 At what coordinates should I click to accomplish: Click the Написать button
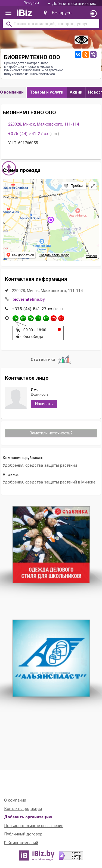(x=44, y=404)
